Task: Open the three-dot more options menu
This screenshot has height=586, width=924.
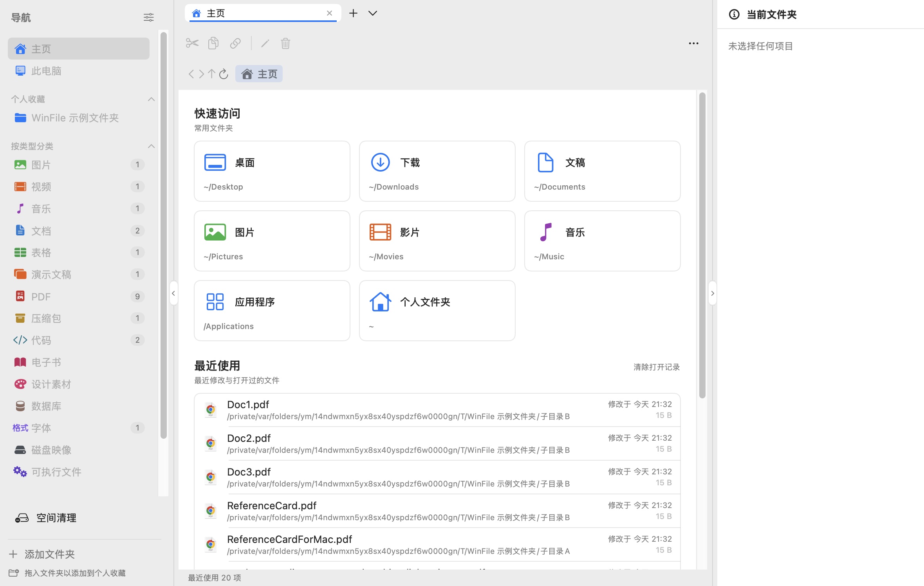Action: coord(693,43)
